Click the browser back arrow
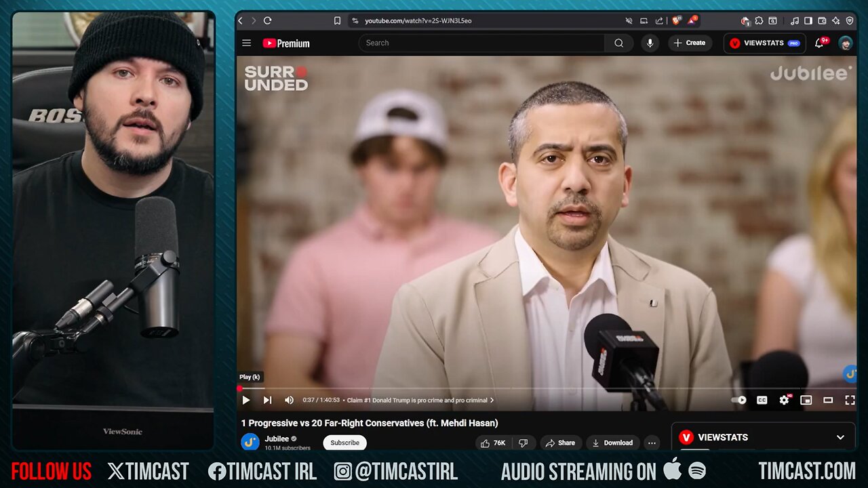The image size is (868, 488). [240, 21]
